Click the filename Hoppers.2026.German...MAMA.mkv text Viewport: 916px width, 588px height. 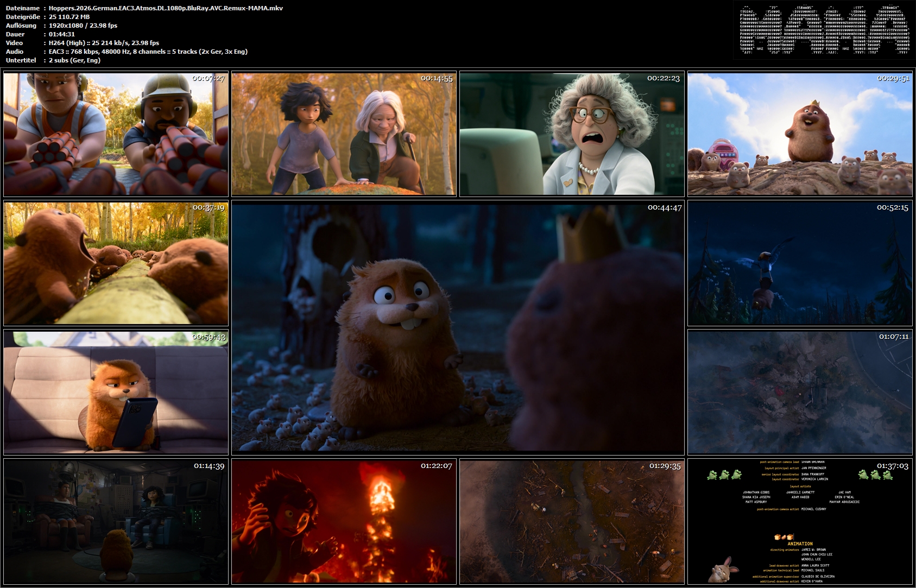pos(166,8)
